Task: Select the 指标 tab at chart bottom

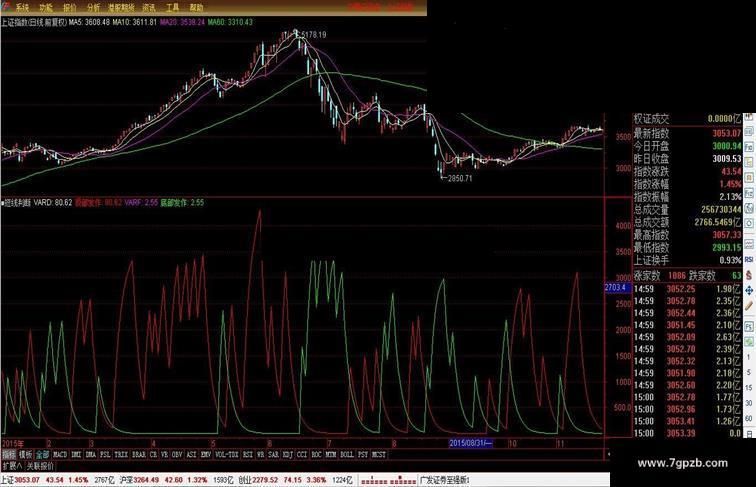Action: (9, 454)
